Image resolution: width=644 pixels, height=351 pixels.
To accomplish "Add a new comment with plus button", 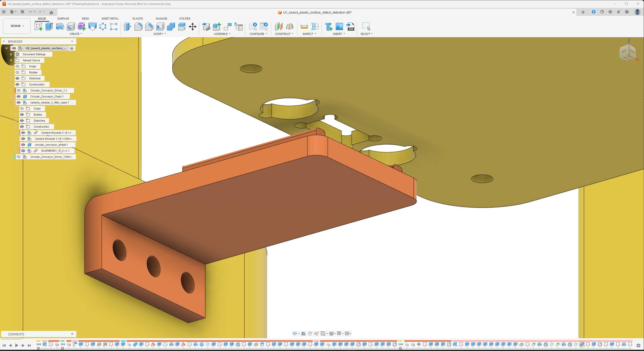I will [72, 334].
